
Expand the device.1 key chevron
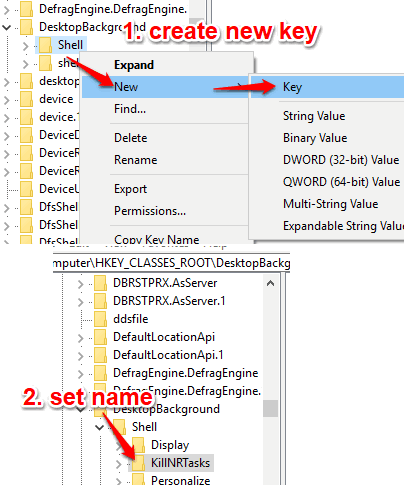click(x=7, y=118)
